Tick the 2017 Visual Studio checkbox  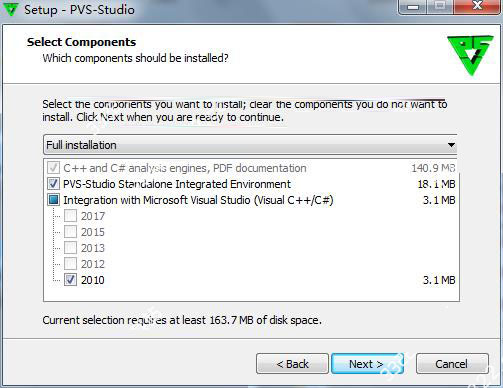tap(70, 216)
